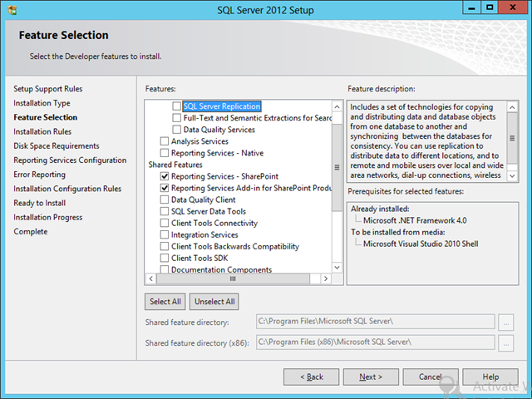Click the feature description scrollbar thumb
The image size is (532, 399).
512,138
